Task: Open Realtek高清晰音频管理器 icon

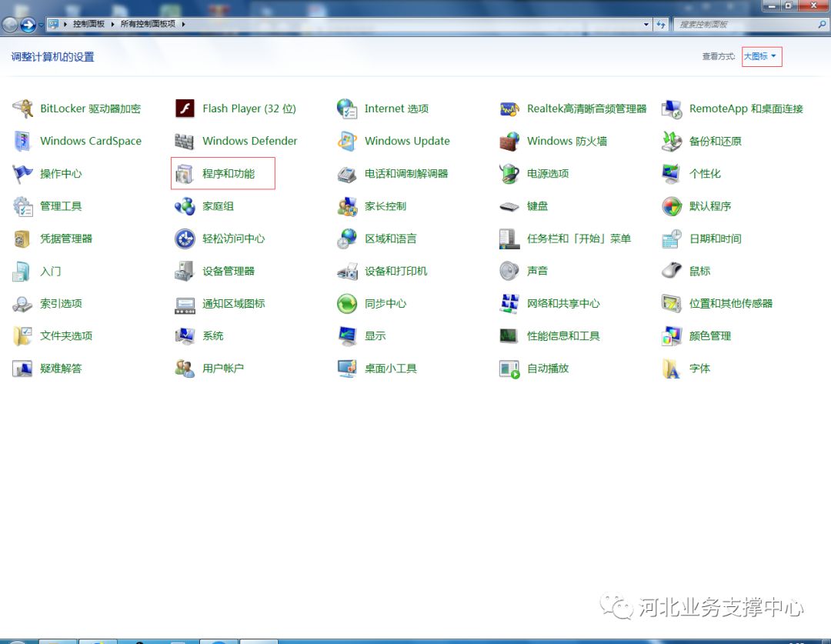Action: coord(509,109)
